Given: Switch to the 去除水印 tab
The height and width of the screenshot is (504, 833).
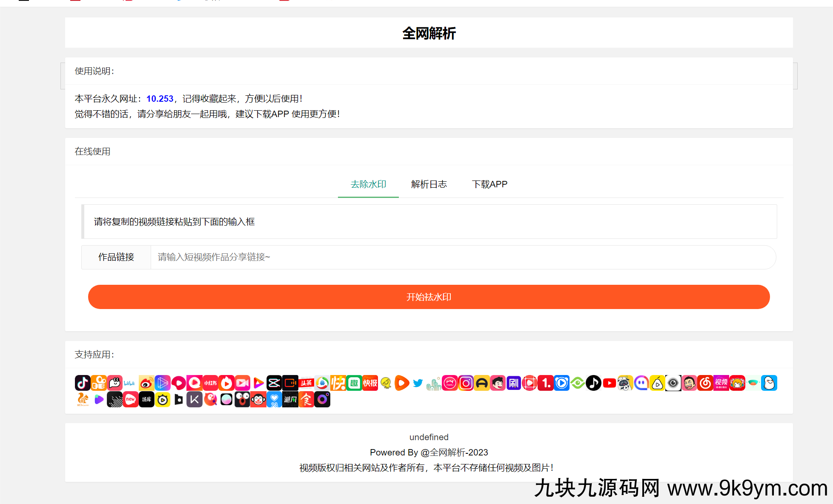Looking at the screenshot, I should point(368,184).
